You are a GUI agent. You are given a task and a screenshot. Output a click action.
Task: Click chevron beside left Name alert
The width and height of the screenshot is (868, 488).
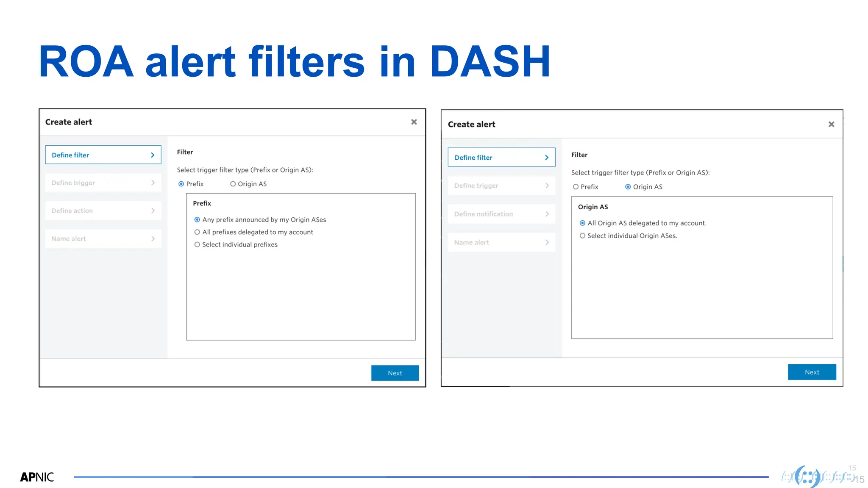point(153,238)
